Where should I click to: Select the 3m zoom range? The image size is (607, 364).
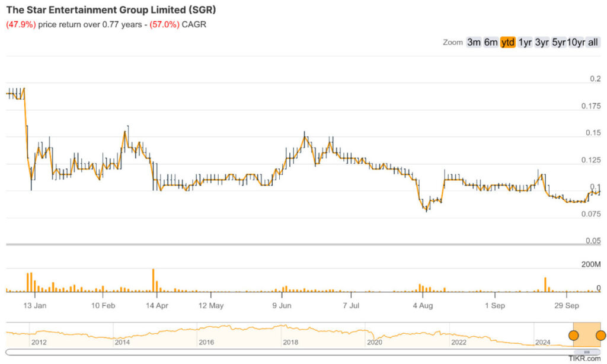click(474, 42)
